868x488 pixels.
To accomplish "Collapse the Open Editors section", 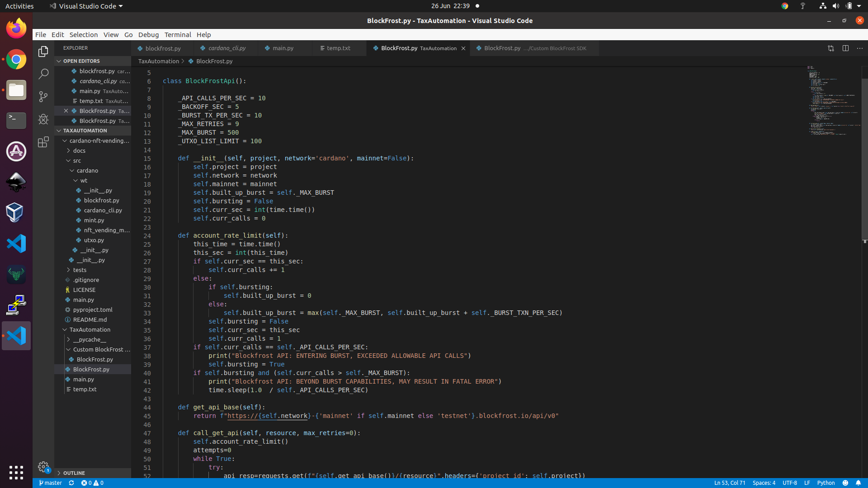I will click(93, 61).
